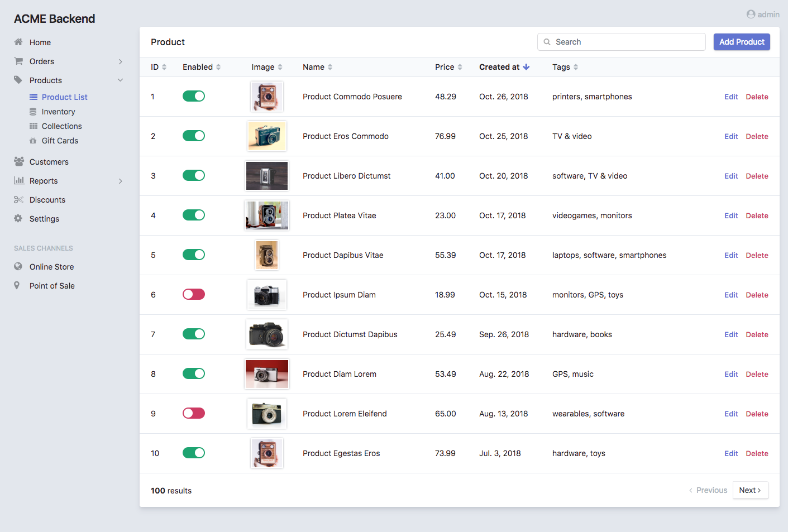Focus the Search input field
Viewport: 788px width, 532px height.
click(625, 42)
